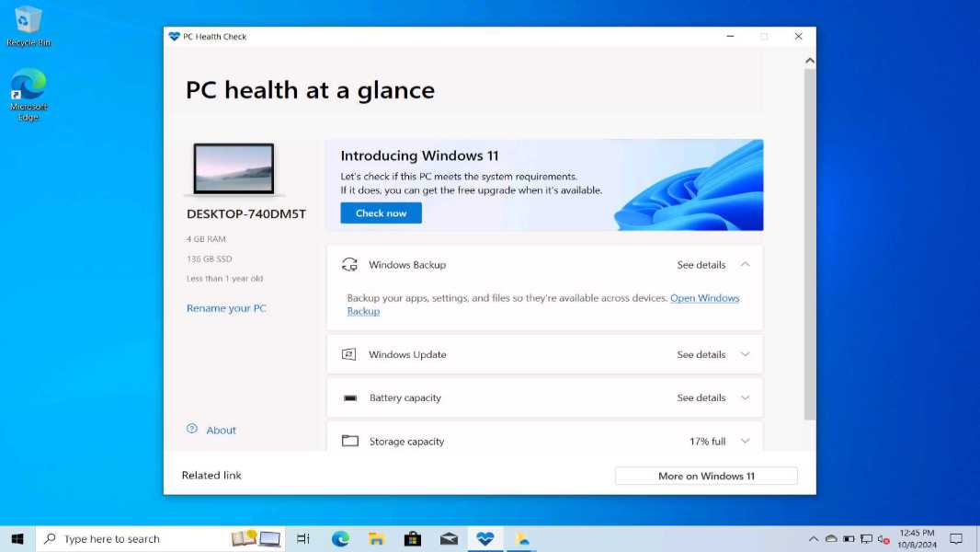The image size is (980, 552).
Task: Open Microsoft Store from the taskbar
Action: coord(413,539)
